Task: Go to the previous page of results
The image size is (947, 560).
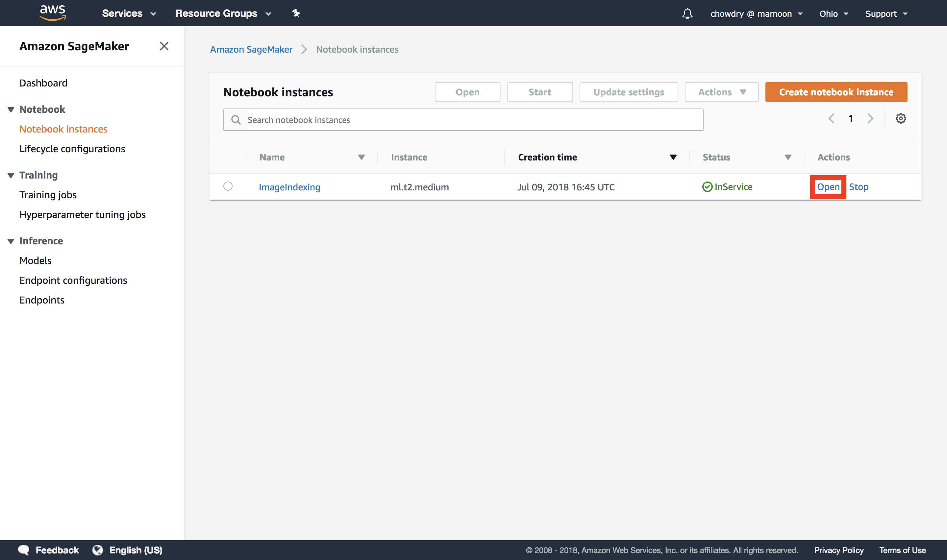Action: click(832, 118)
